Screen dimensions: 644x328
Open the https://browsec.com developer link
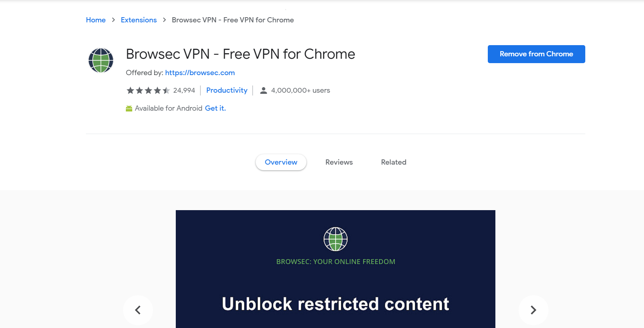tap(200, 73)
